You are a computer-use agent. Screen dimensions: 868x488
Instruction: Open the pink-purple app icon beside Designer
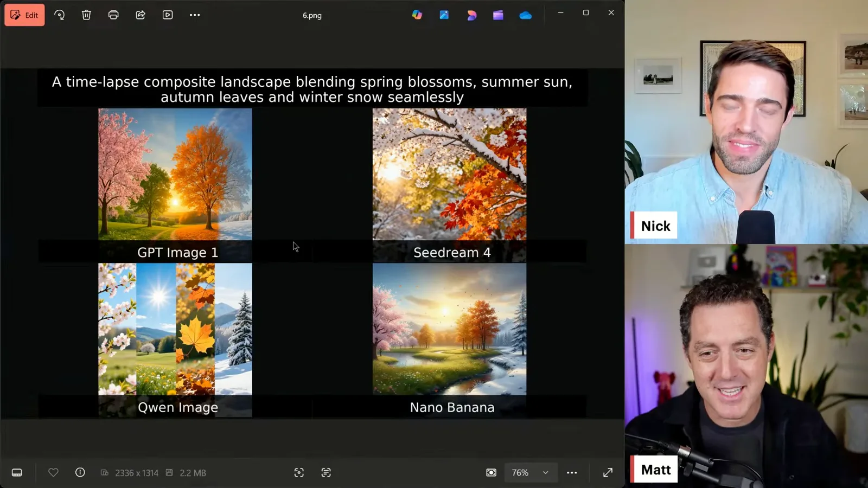pyautogui.click(x=471, y=15)
